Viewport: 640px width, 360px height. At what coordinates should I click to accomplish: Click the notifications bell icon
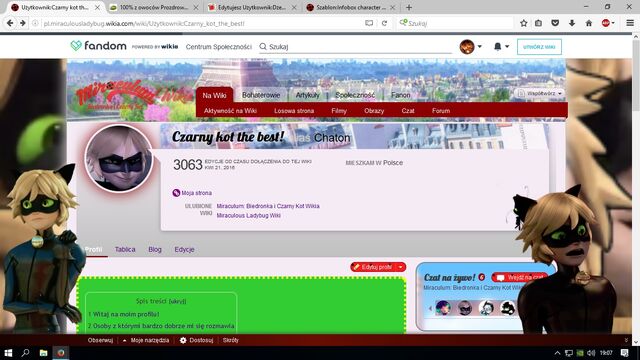[x=498, y=47]
